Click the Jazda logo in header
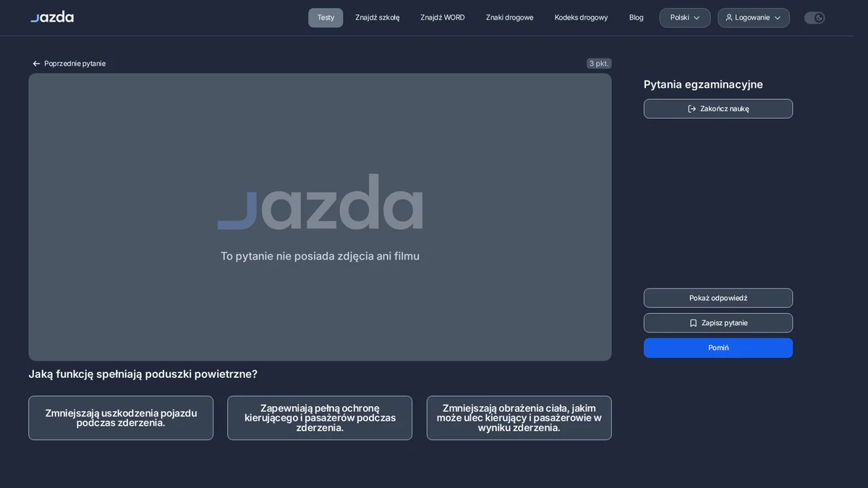Viewport: 868px width, 488px height. click(x=52, y=17)
